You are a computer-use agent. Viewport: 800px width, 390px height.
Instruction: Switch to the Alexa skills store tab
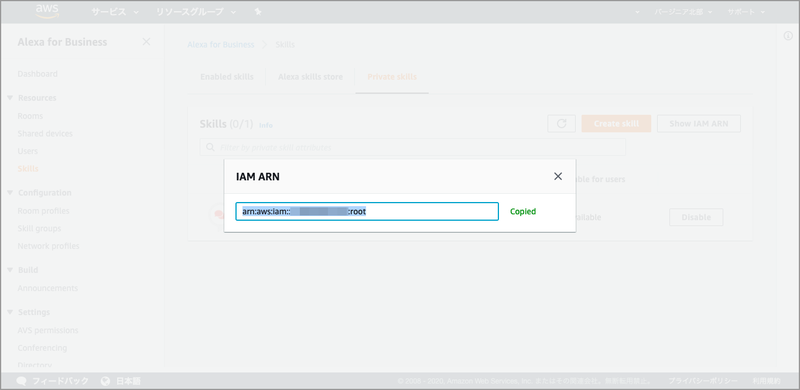click(310, 77)
